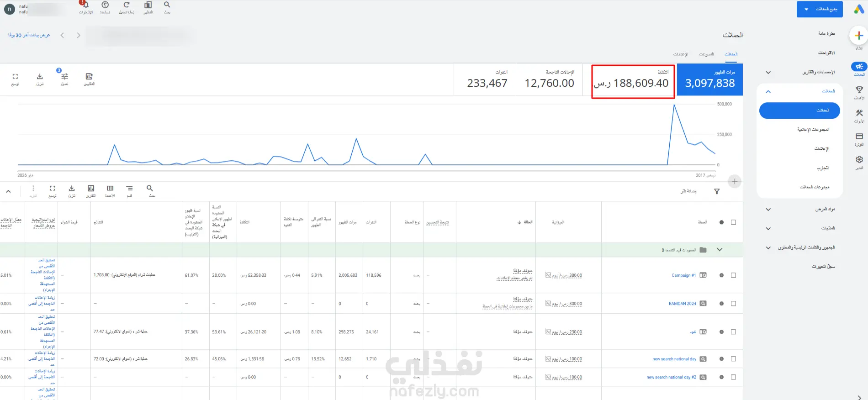This screenshot has height=400, width=868.
Task: Open the Notifications bell icon
Action: [x=85, y=5]
